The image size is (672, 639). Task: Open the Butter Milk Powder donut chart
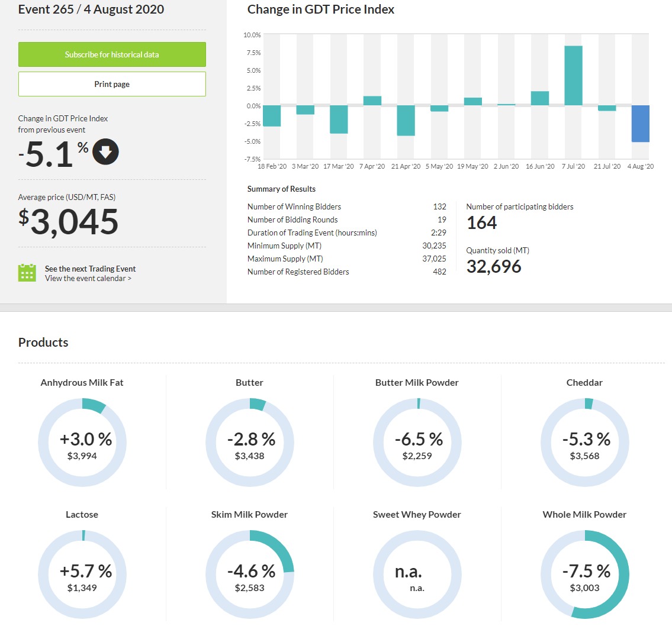[417, 443]
